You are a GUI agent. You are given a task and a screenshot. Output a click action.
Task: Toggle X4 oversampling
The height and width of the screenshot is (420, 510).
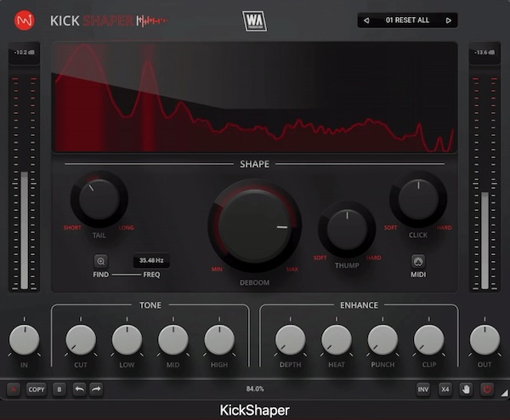click(445, 389)
